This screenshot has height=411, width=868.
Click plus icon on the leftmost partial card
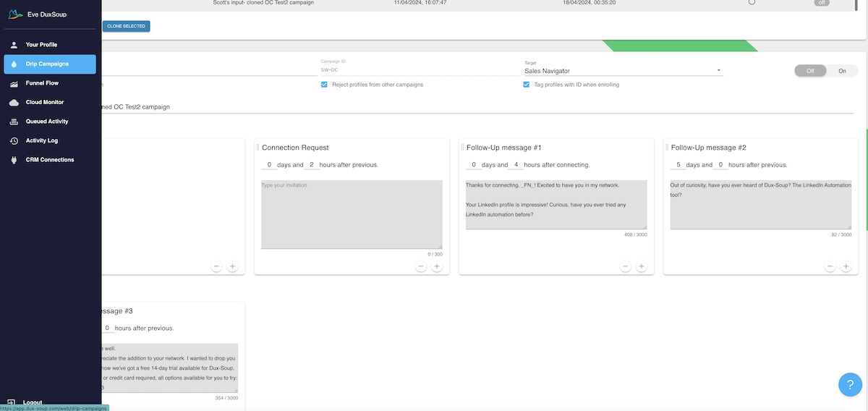pyautogui.click(x=232, y=266)
